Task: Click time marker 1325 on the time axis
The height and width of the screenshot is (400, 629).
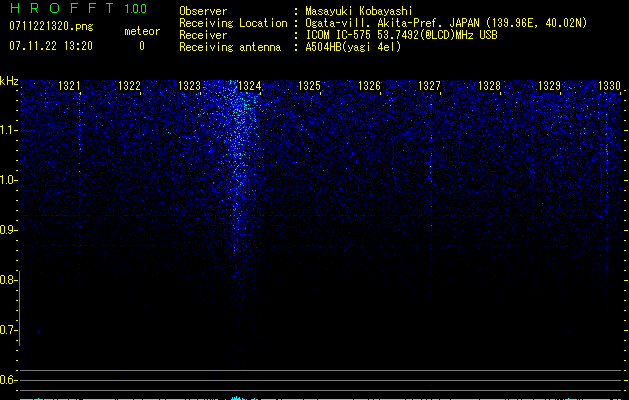Action: pyautogui.click(x=309, y=86)
